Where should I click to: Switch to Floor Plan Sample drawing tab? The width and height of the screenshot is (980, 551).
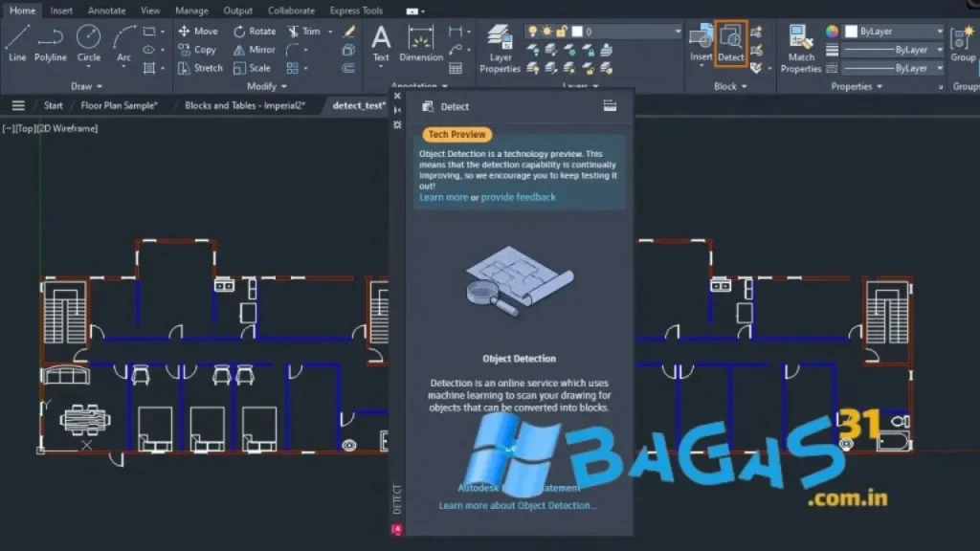pos(119,105)
